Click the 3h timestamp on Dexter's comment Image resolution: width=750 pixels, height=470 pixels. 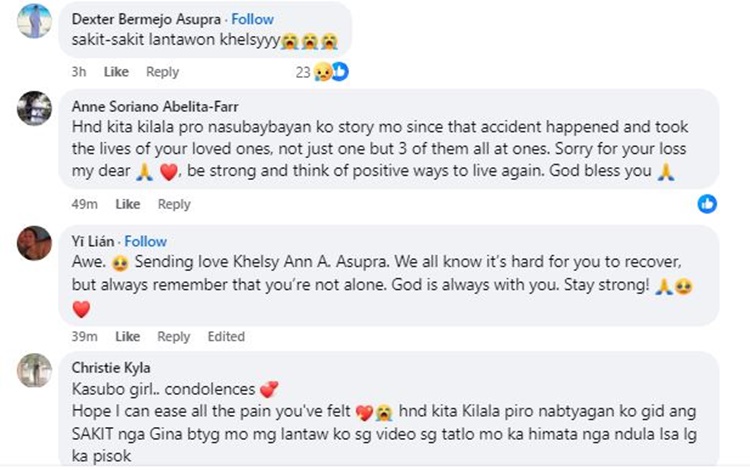click(x=79, y=72)
